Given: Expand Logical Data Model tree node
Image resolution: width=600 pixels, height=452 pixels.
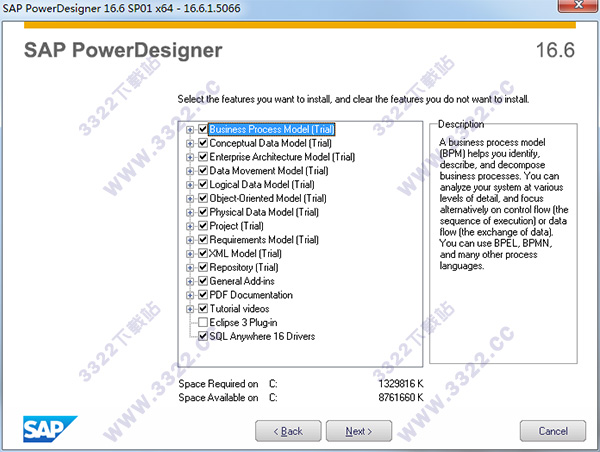Looking at the screenshot, I should click(x=190, y=185).
